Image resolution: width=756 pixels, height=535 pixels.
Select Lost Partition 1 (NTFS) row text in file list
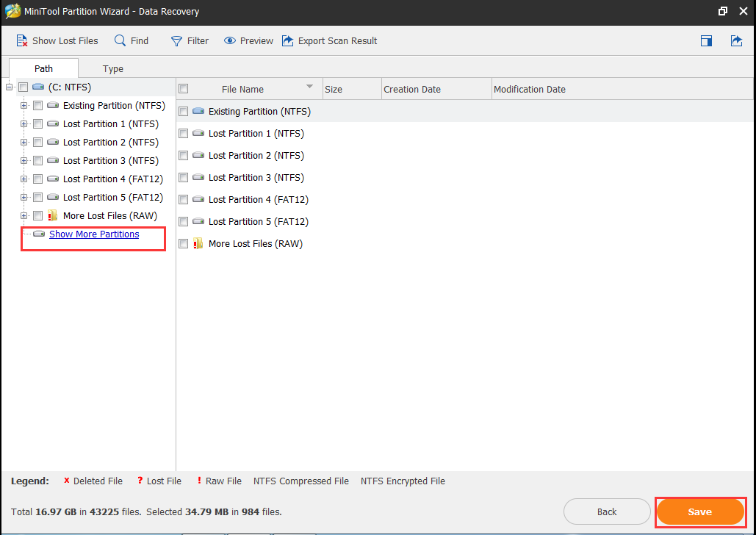pyautogui.click(x=256, y=134)
